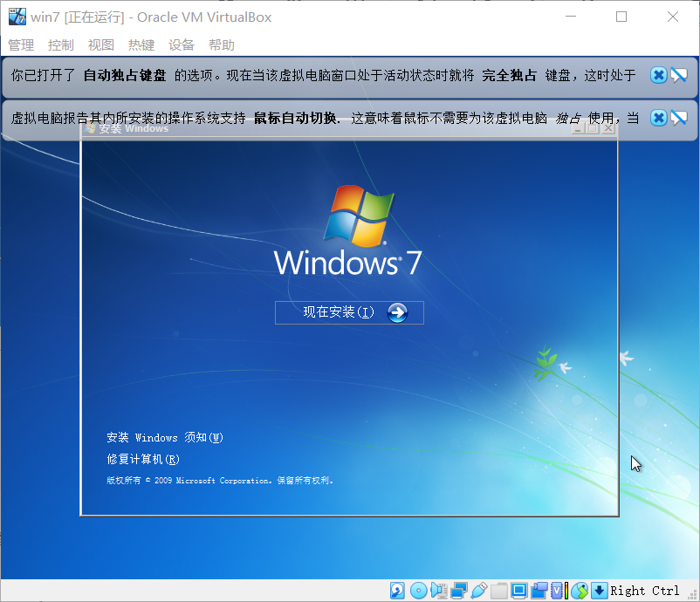Open the 设备 menu
Screen dimensions: 700x602
(181, 44)
